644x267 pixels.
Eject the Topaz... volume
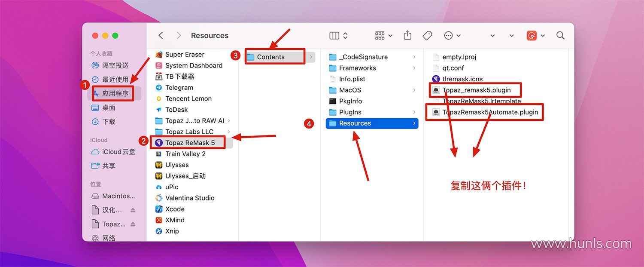tap(133, 224)
